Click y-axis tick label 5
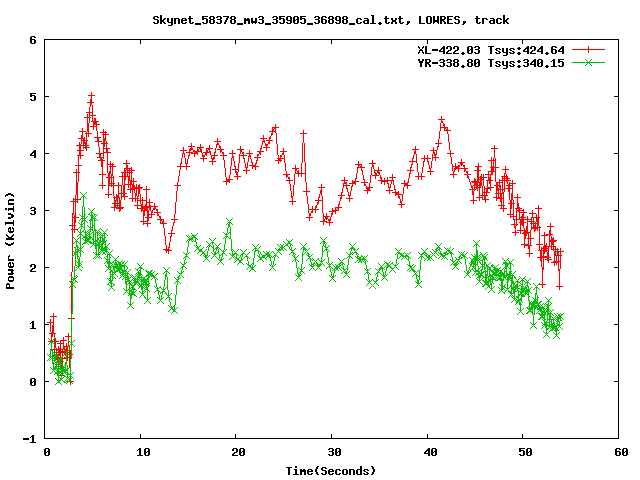 pyautogui.click(x=33, y=97)
